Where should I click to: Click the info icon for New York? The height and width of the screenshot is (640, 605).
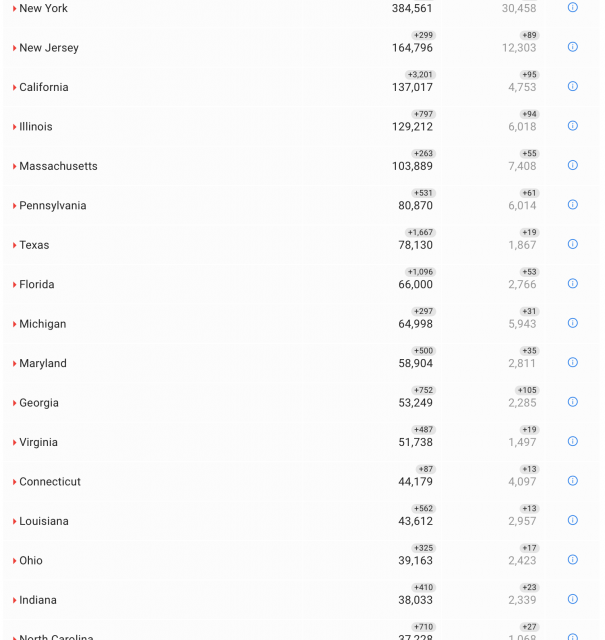click(572, 7)
